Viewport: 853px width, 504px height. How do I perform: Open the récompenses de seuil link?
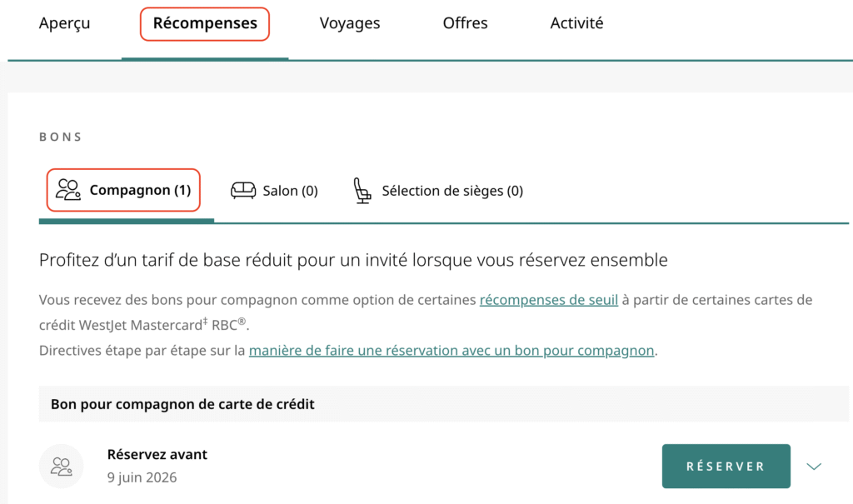click(x=549, y=300)
